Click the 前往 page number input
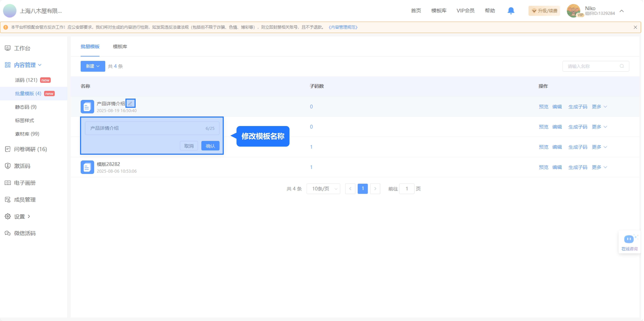The width and height of the screenshot is (644, 321). (x=407, y=189)
